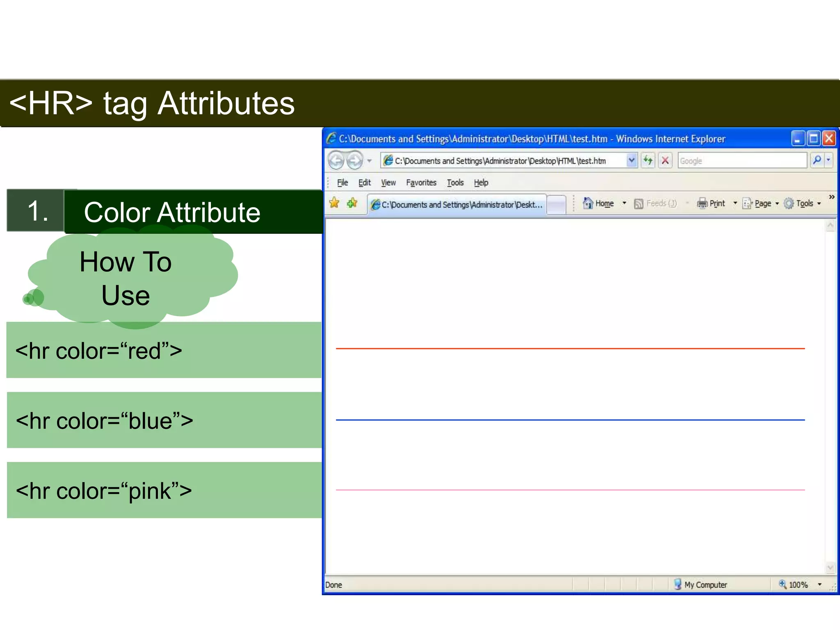Screen dimensions: 840x630
Task: Open recent pages dropdown next to Forward
Action: (370, 161)
